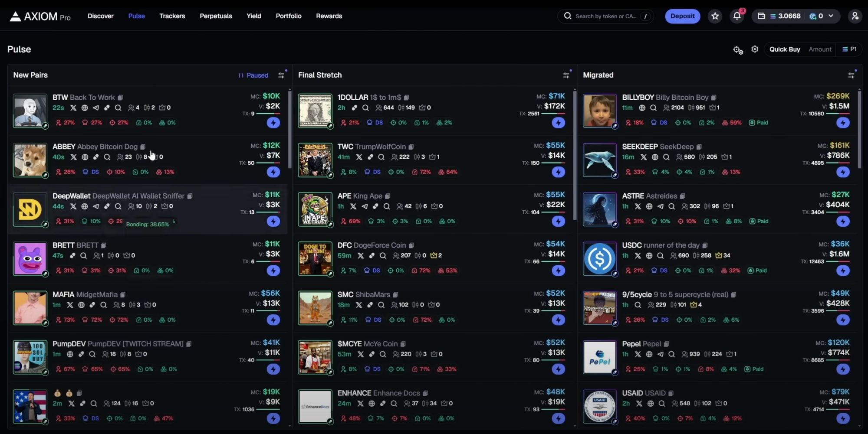Click the DS DexScreener badge on TrumpWolfCoin
Screen dimensions: 868x434
(x=372, y=172)
